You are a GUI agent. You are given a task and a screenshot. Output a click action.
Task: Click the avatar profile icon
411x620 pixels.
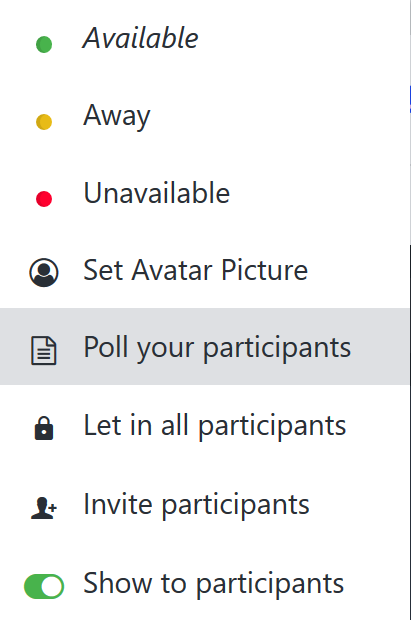(x=44, y=272)
